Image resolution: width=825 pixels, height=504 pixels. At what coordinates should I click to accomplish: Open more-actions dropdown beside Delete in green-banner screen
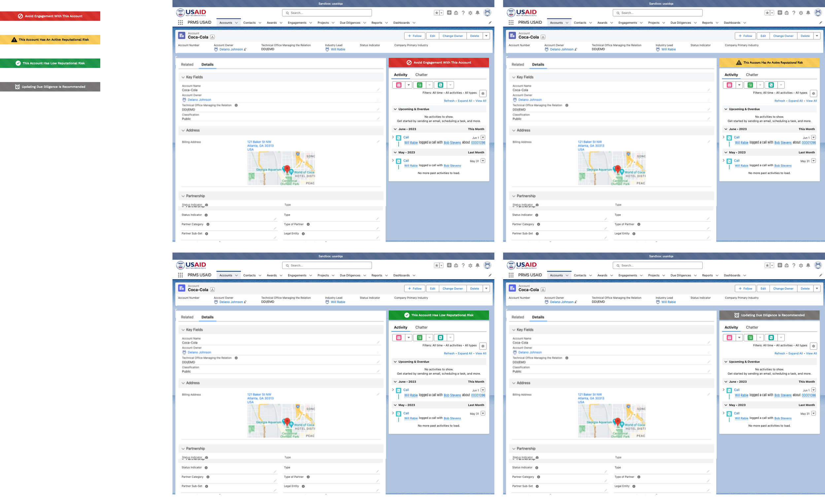pos(486,288)
